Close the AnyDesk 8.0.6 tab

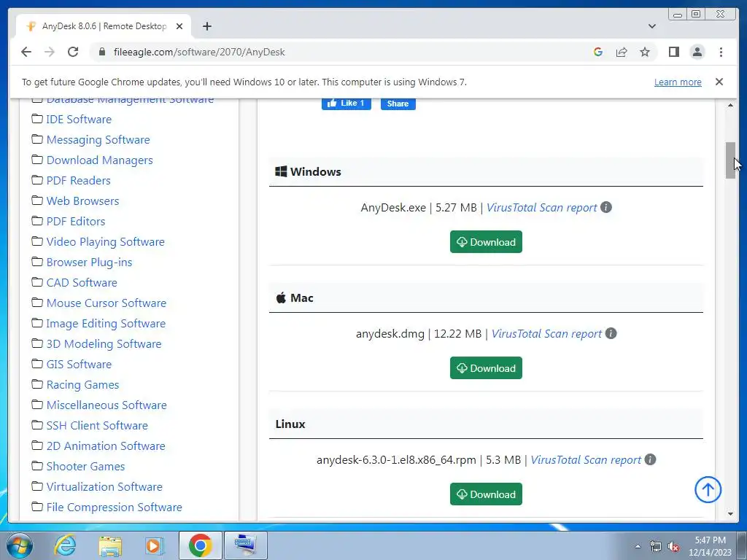point(179,26)
